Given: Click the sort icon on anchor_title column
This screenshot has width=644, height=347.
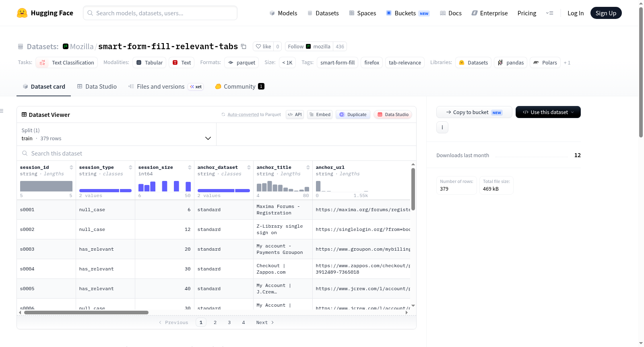Looking at the screenshot, I should click(308, 167).
